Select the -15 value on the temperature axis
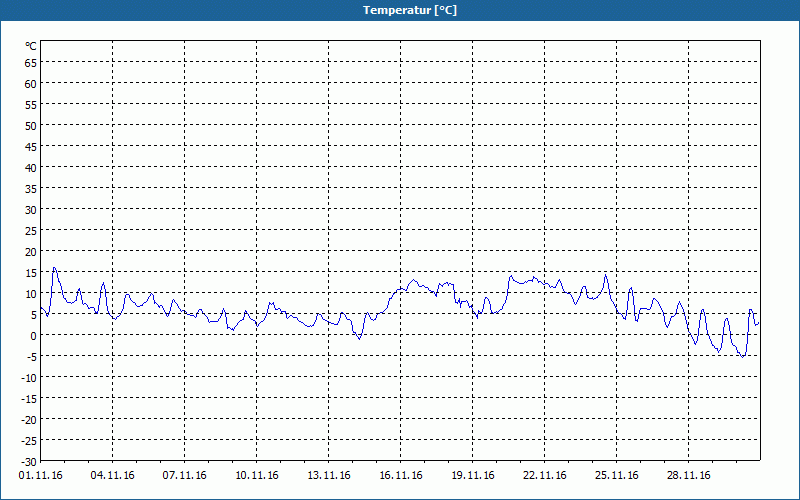The image size is (800, 500). coord(29,398)
